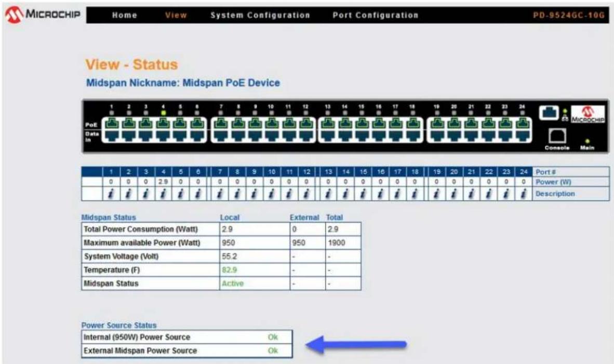Click the 'Port #' row label
Screen dimensions: 614x364
(x=546, y=172)
